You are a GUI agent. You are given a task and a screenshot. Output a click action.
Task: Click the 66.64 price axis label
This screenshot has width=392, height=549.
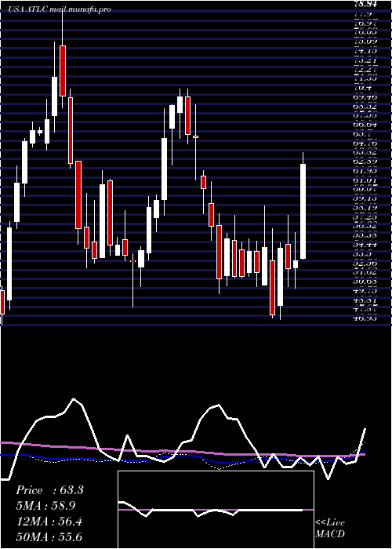point(366,125)
